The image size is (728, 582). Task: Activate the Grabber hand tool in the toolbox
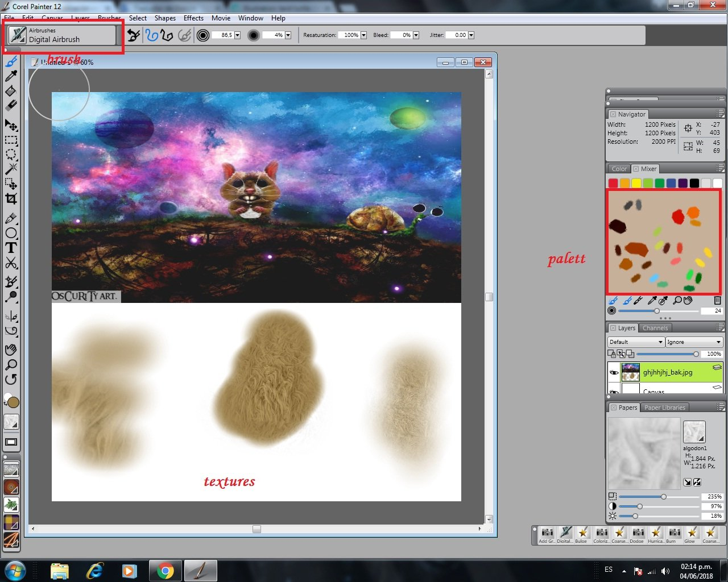click(x=11, y=350)
